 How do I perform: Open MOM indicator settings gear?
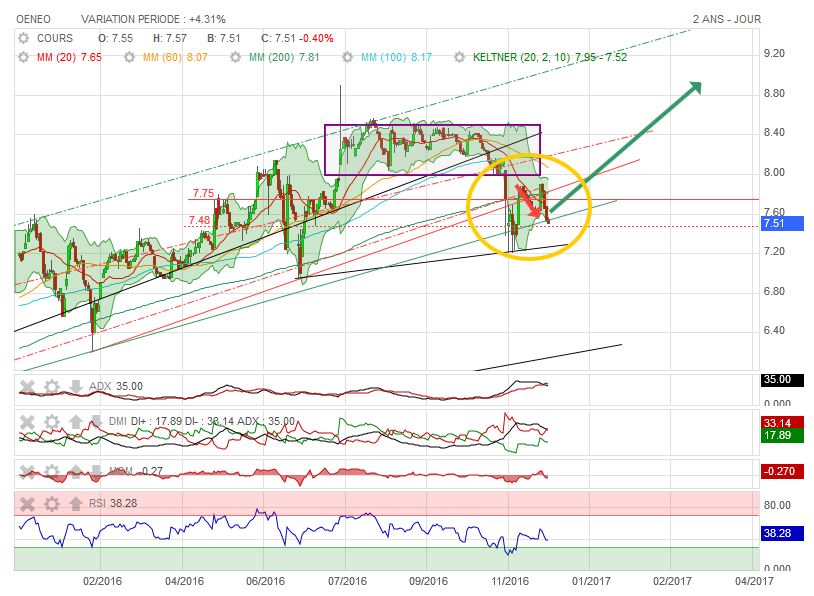tap(51, 472)
